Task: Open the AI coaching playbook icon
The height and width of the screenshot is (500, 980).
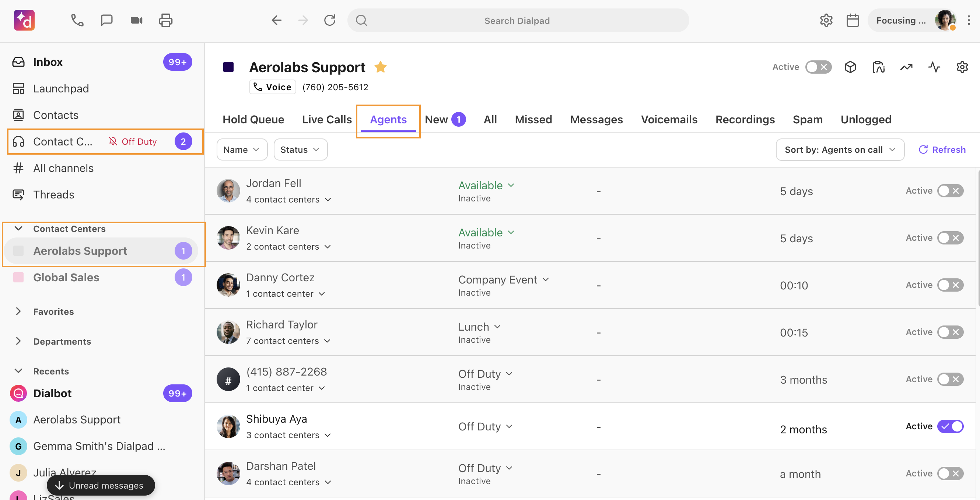Action: coord(878,67)
